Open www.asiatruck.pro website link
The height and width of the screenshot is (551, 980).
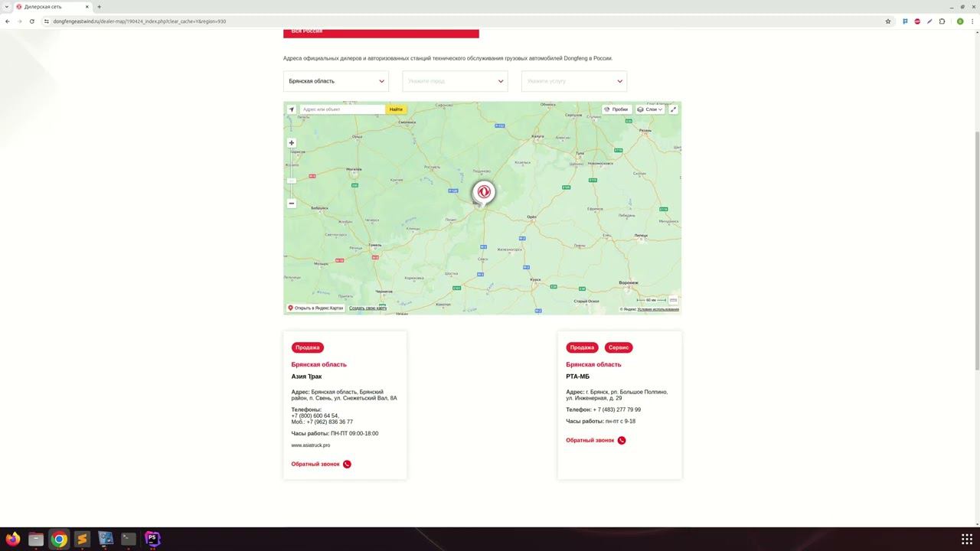coord(311,445)
